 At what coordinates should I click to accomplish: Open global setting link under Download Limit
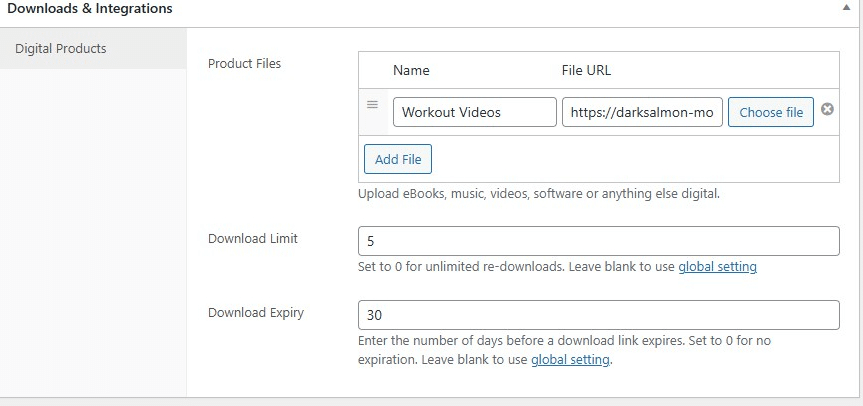tap(717, 267)
